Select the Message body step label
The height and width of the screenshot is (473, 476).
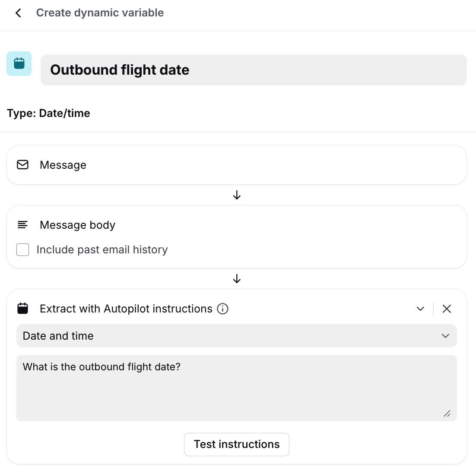77,225
